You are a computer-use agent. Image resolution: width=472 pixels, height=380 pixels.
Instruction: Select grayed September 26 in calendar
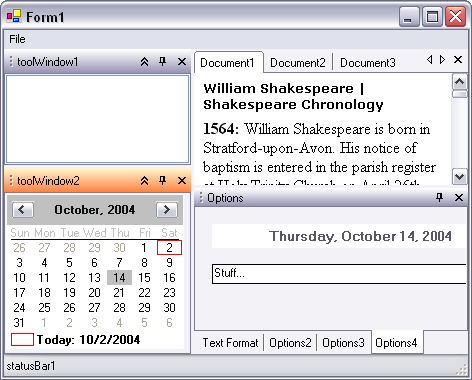pos(19,248)
